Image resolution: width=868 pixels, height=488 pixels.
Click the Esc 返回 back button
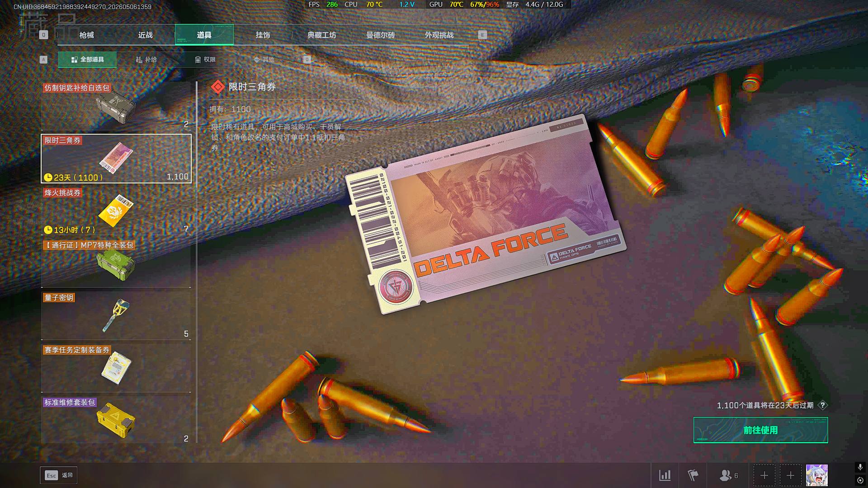coord(59,475)
